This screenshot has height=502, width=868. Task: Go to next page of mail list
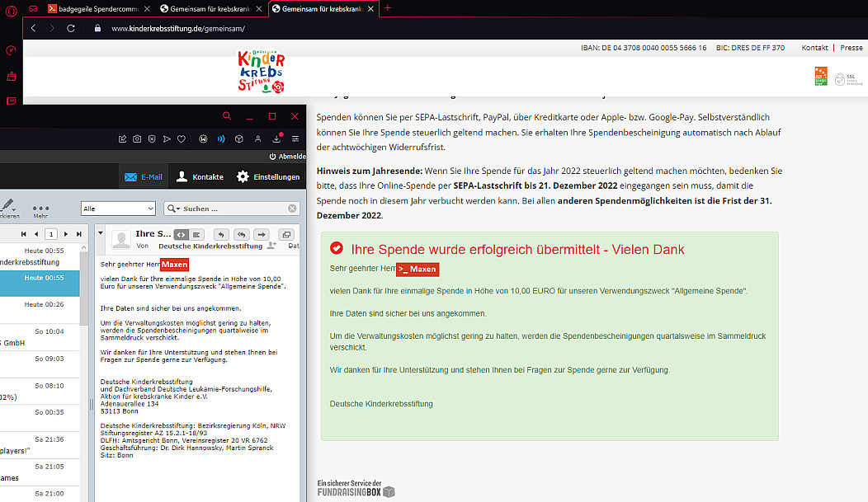(x=66, y=234)
